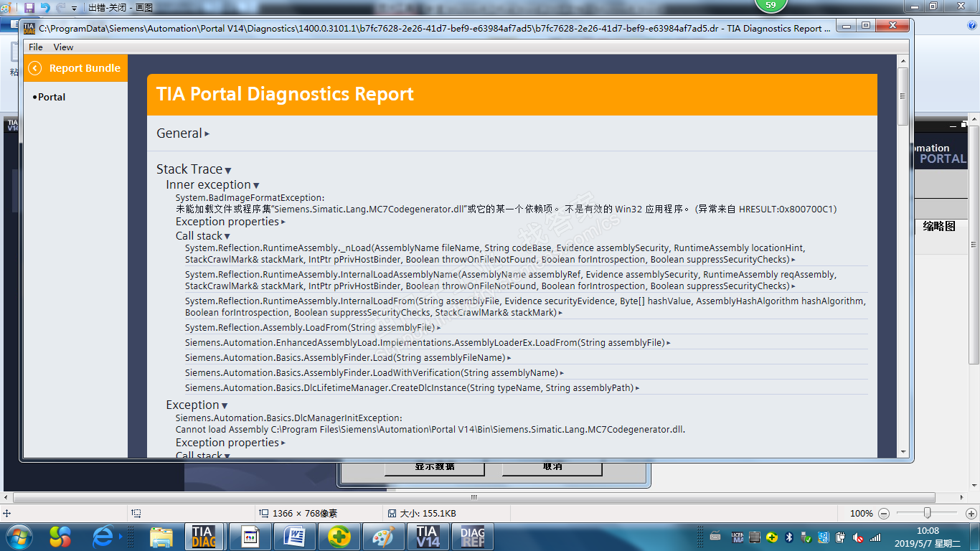Expand the General section
Viewport: 980px width, 551px height.
click(x=207, y=133)
